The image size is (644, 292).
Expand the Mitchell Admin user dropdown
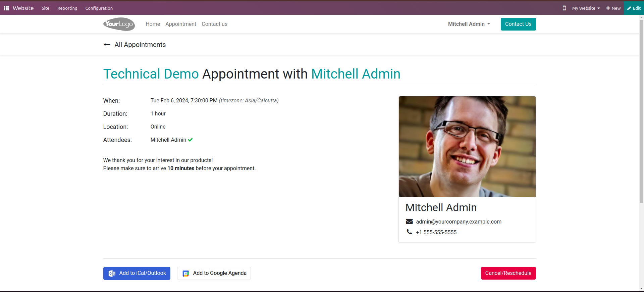(x=469, y=24)
